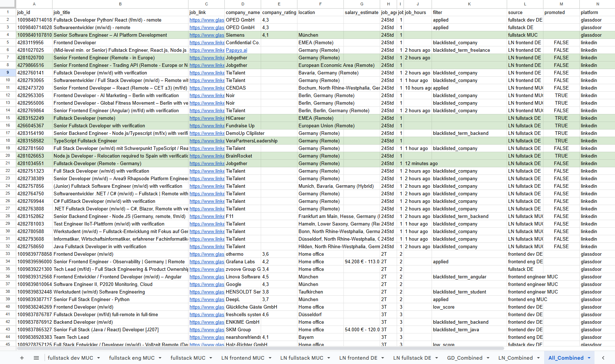
Task: Open the LN_Combined tab dropdown arrow
Action: point(538,358)
